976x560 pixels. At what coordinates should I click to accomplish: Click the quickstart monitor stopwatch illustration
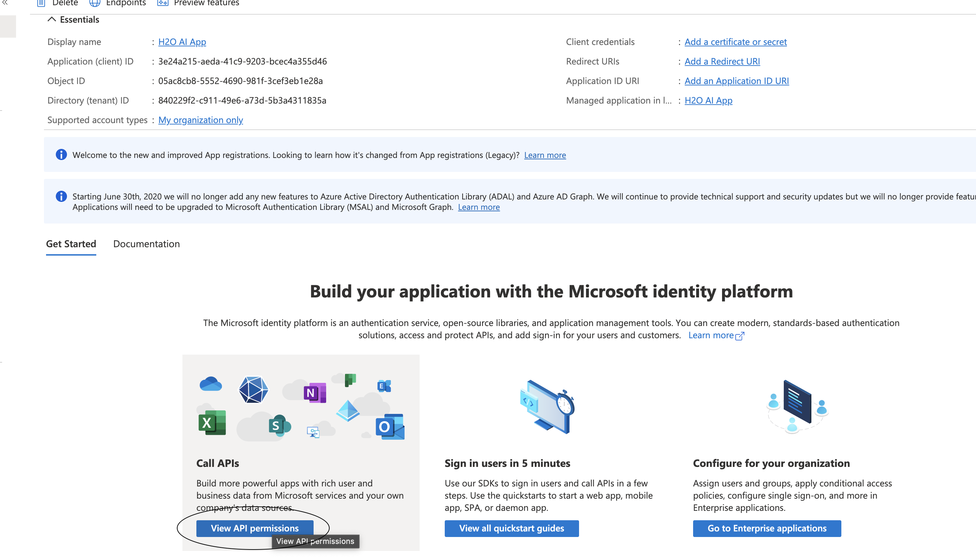tap(547, 407)
